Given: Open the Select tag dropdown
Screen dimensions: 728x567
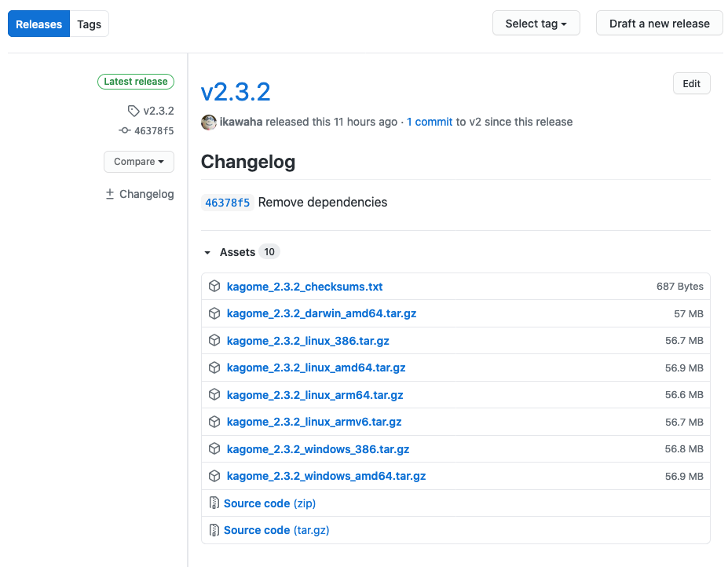Looking at the screenshot, I should (x=536, y=24).
